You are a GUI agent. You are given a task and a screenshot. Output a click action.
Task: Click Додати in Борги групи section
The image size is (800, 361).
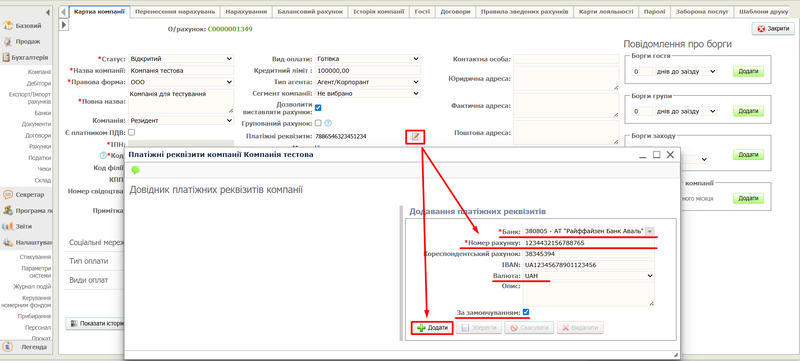pyautogui.click(x=748, y=111)
